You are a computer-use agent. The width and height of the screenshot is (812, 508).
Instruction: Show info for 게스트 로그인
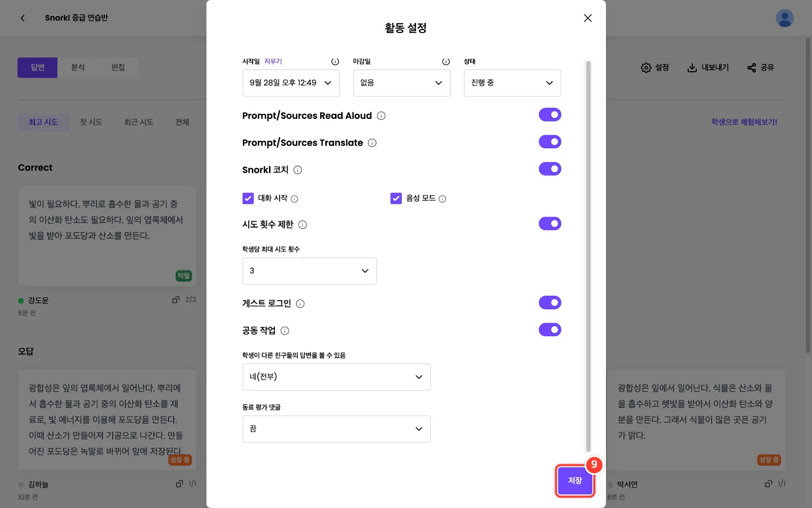click(x=300, y=304)
